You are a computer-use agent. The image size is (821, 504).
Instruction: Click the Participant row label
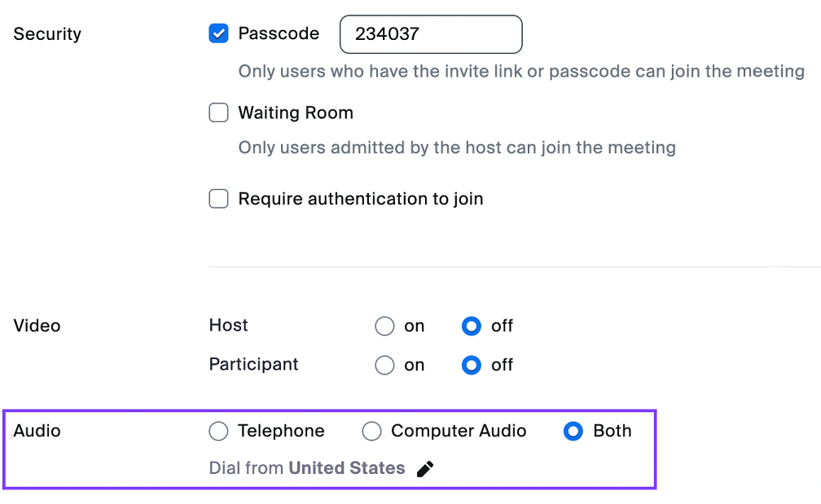point(253,365)
